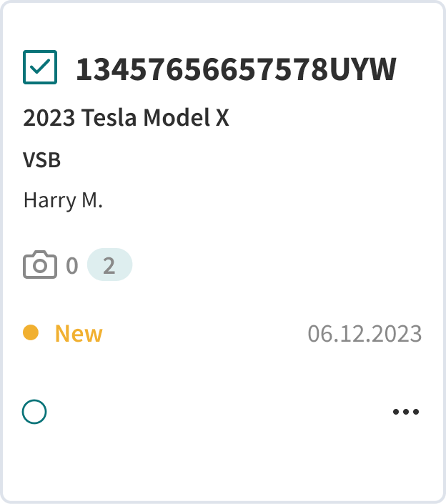
Task: Open record 13457656657578UYW title
Action: click(236, 69)
